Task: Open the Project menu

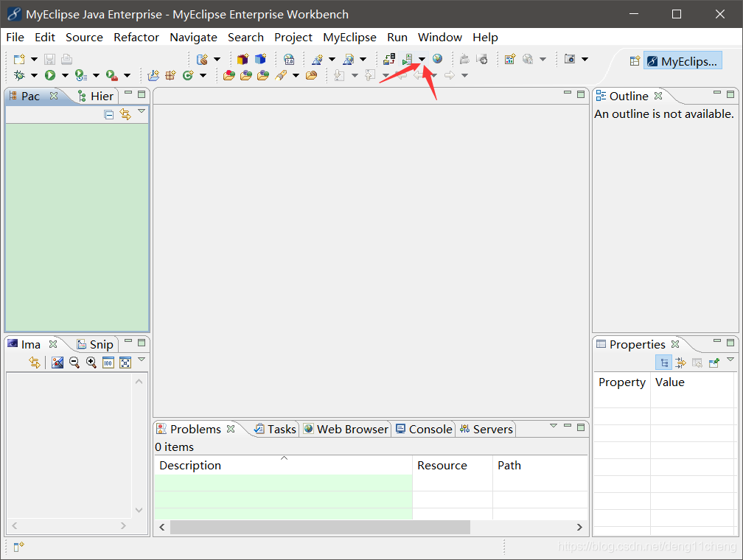Action: pos(293,38)
